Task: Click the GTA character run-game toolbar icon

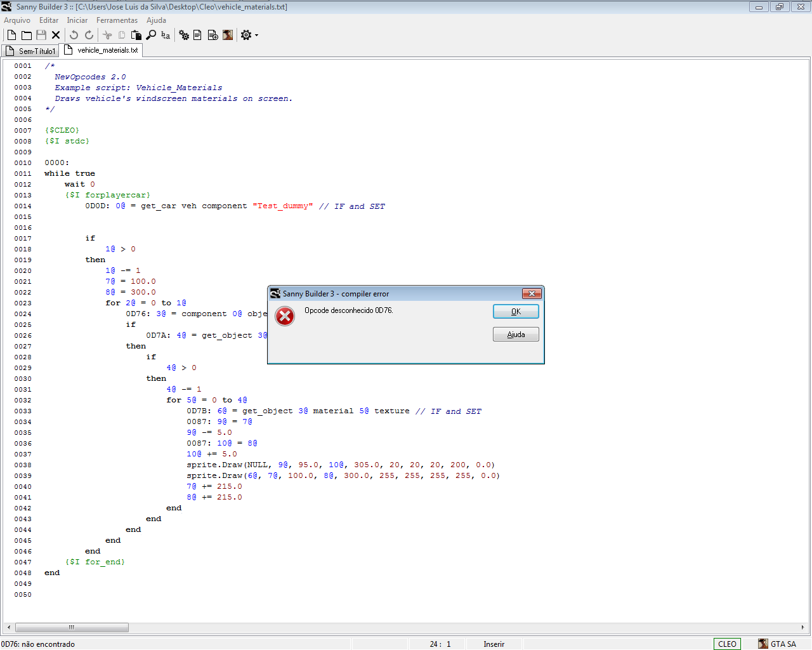Action: tap(228, 35)
